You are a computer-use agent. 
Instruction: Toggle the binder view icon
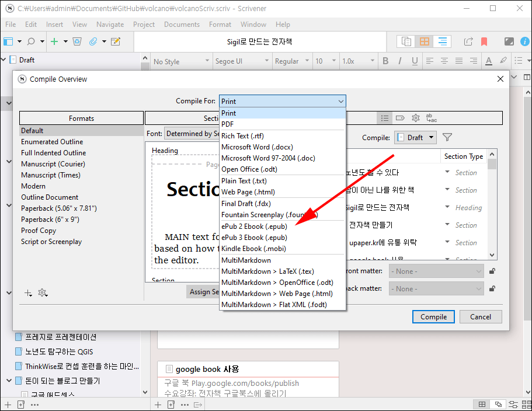coord(8,41)
